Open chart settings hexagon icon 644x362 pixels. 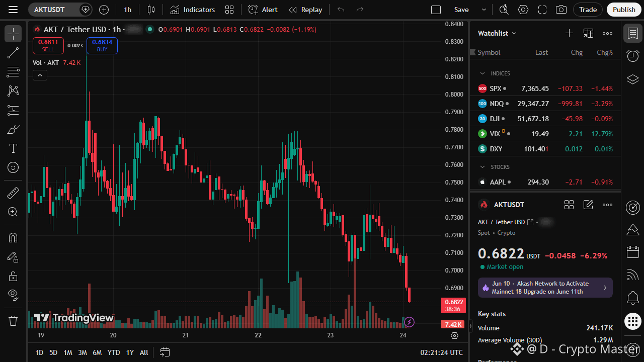[x=523, y=10]
